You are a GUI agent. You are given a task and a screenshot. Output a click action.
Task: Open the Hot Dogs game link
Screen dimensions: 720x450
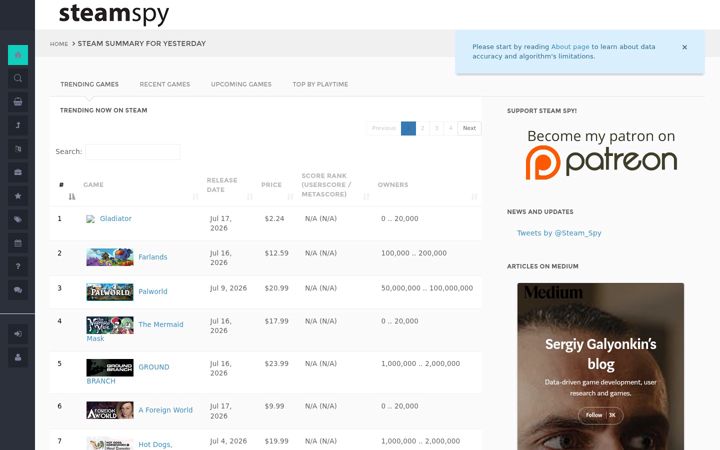coord(155,444)
